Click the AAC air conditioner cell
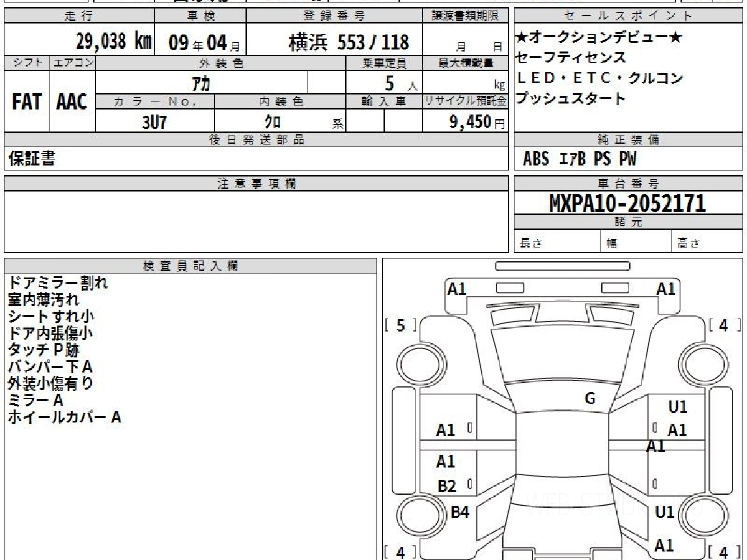 (x=72, y=102)
